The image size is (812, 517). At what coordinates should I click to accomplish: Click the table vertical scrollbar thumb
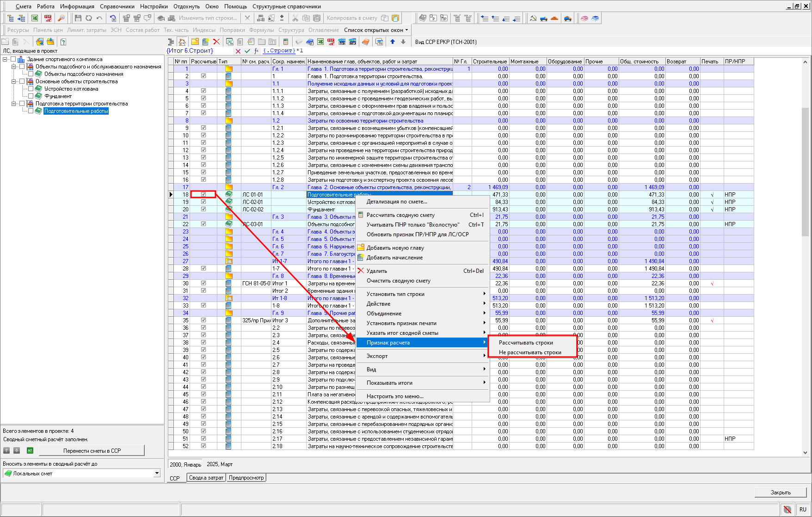coord(805,171)
